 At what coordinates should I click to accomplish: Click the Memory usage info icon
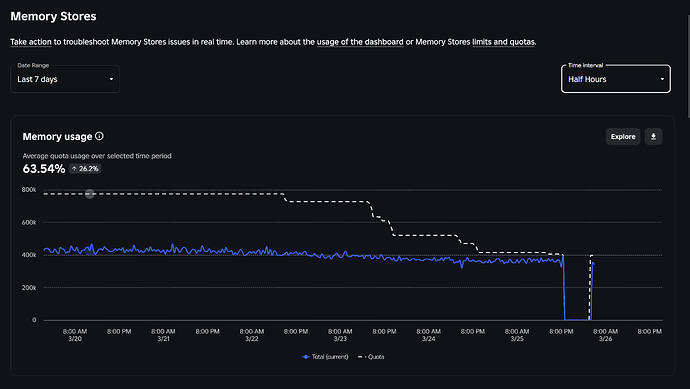coord(99,136)
